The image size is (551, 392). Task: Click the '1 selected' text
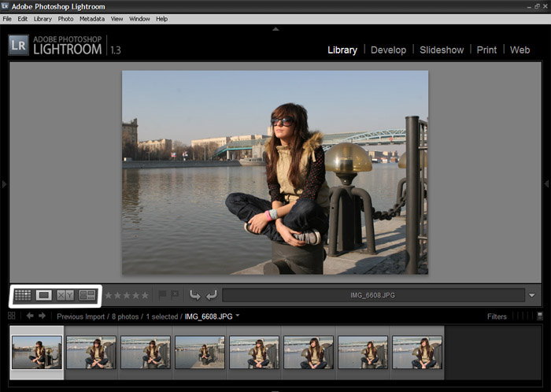pos(162,316)
